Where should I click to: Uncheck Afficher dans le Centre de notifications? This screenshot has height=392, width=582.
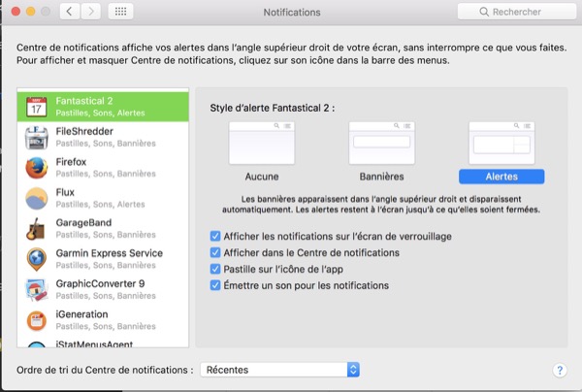point(215,252)
